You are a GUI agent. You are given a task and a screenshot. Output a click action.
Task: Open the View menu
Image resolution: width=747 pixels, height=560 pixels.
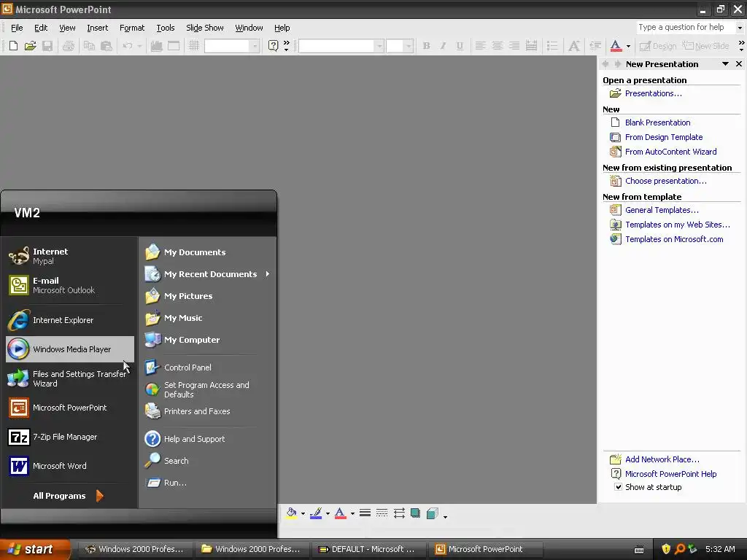[67, 28]
